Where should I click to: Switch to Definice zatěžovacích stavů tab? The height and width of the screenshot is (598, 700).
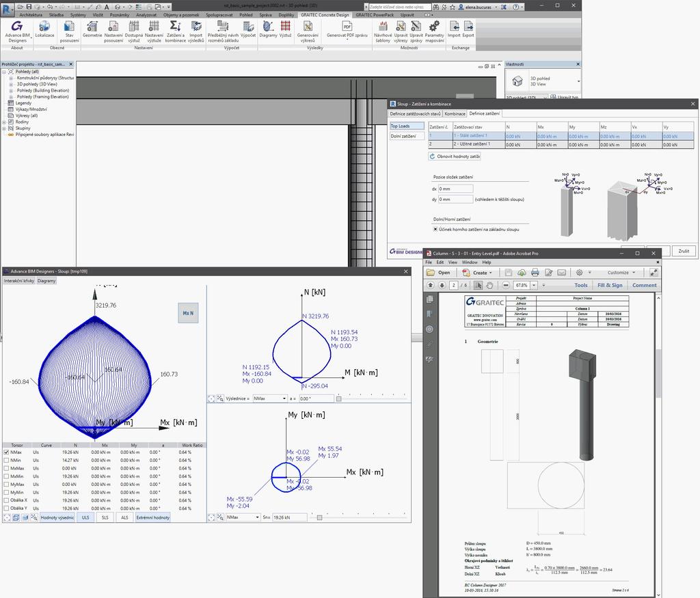click(415, 114)
